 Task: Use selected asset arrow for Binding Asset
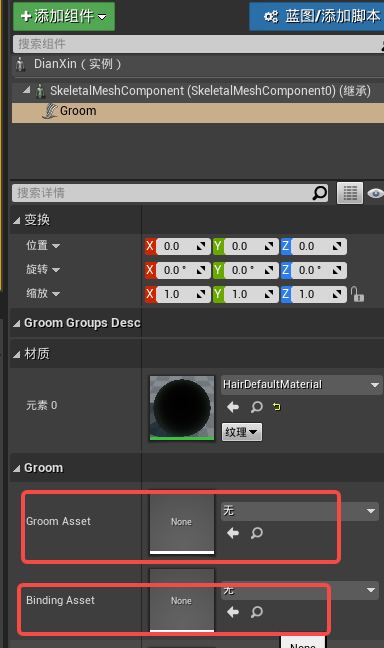tap(233, 612)
